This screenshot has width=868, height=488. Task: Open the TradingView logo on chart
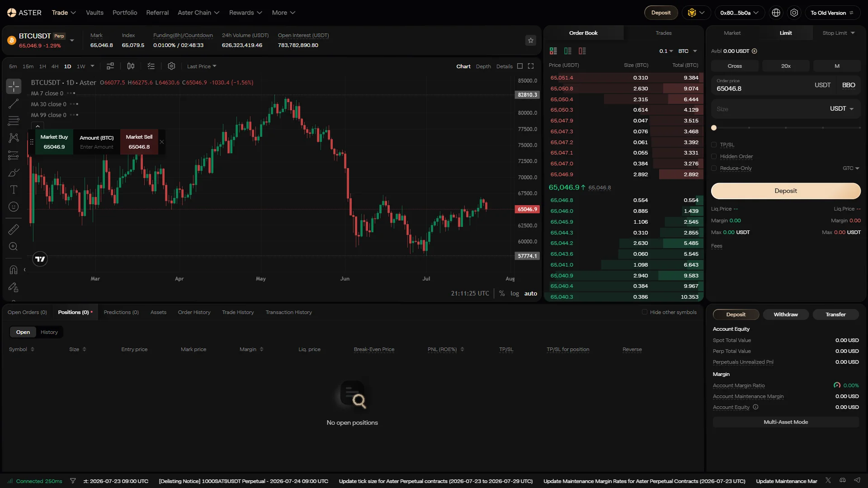click(40, 259)
